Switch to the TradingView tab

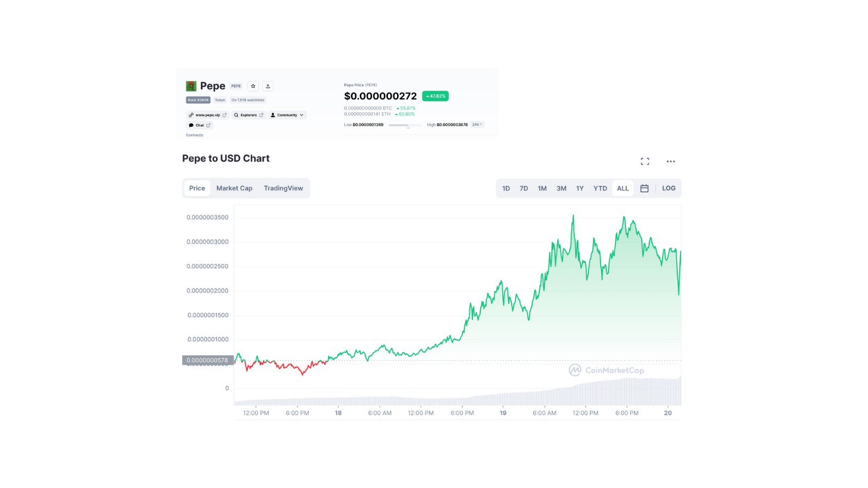pos(283,188)
